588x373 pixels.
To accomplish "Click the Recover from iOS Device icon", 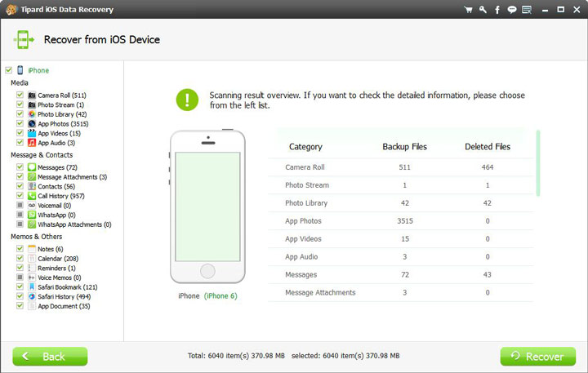I will click(24, 39).
